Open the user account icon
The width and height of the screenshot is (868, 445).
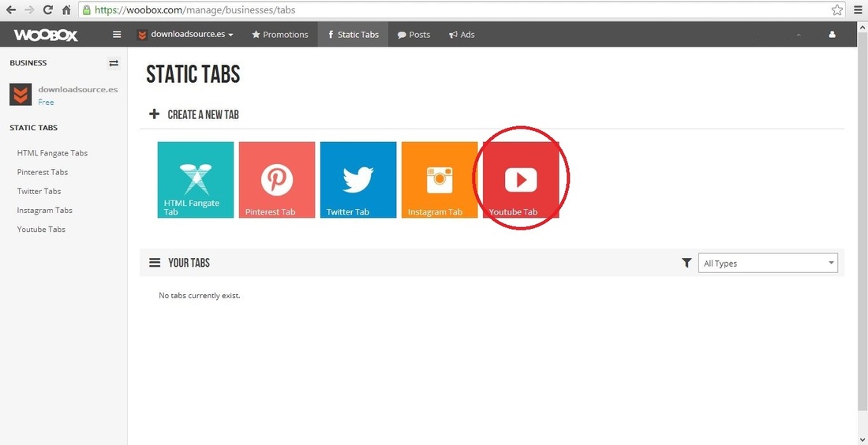pos(832,34)
